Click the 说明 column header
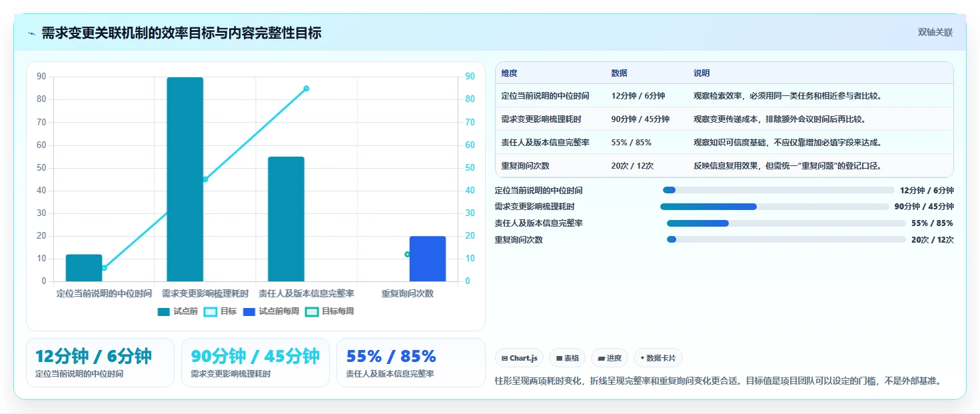The height and width of the screenshot is (414, 980). click(702, 73)
